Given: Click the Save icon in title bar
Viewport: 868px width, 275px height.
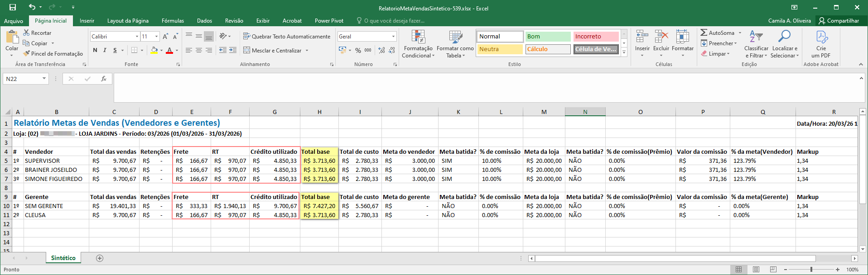Looking at the screenshot, I should point(13,7).
